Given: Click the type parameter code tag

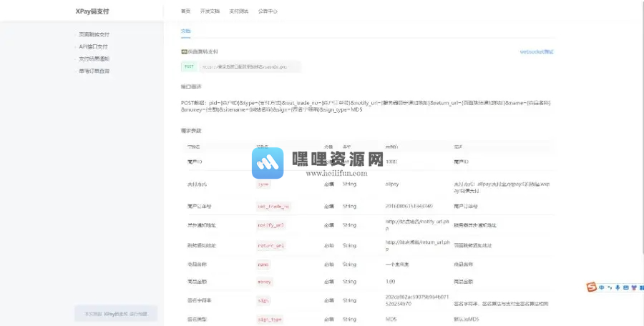Looking at the screenshot, I should pos(263,184).
